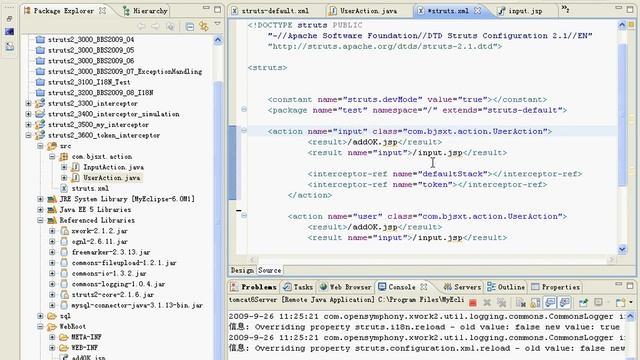Open the Outline view tab

pyautogui.click(x=506, y=287)
